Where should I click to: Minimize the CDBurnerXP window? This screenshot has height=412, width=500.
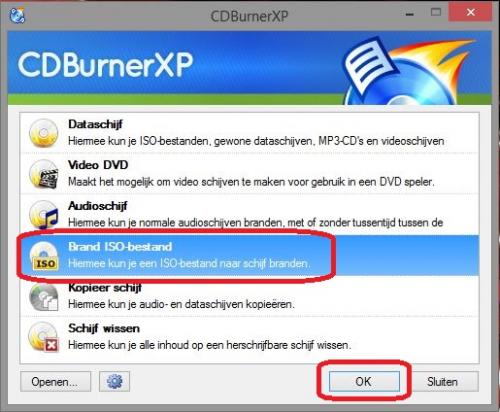[410, 13]
